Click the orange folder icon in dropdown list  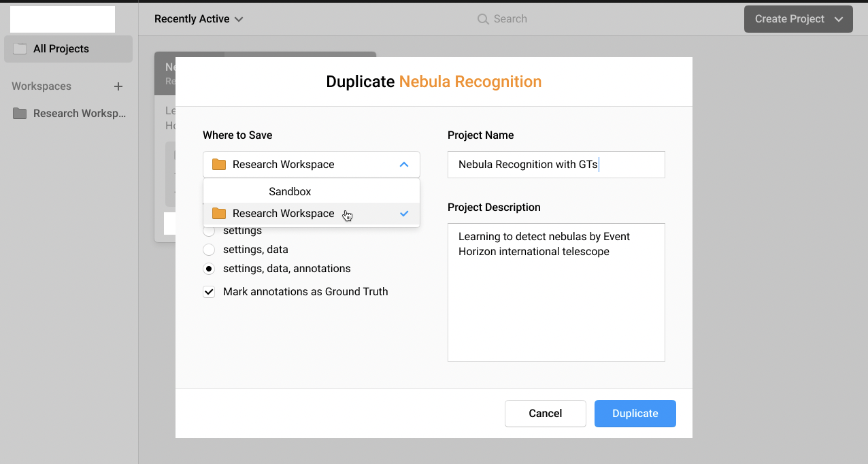coord(218,214)
